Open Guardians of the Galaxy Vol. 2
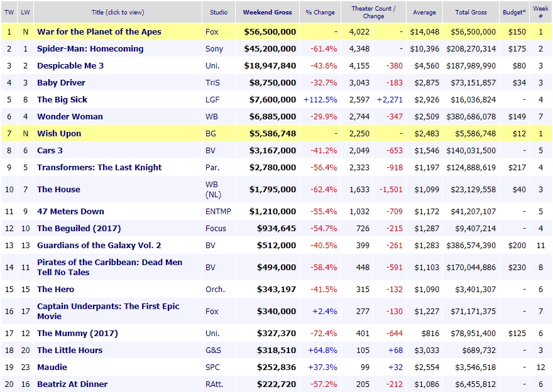Screen dimensions: 553x392 point(99,245)
